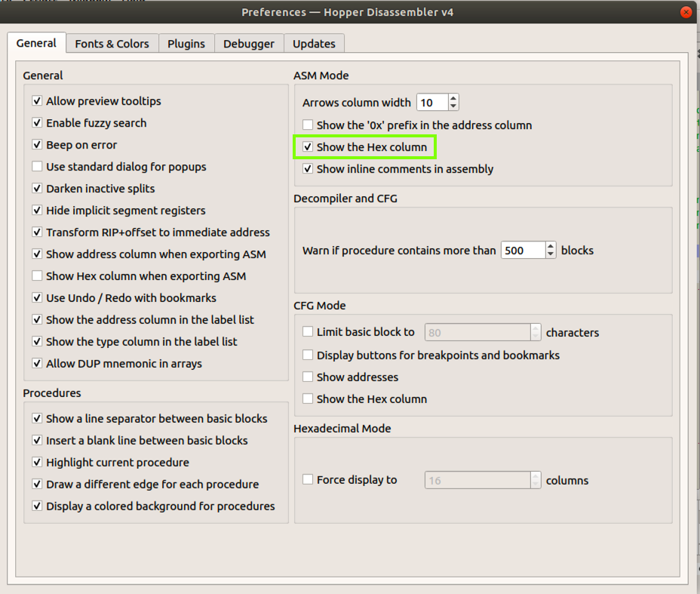
Task: Disable Allow preview tooltips checkbox
Action: pos(37,101)
